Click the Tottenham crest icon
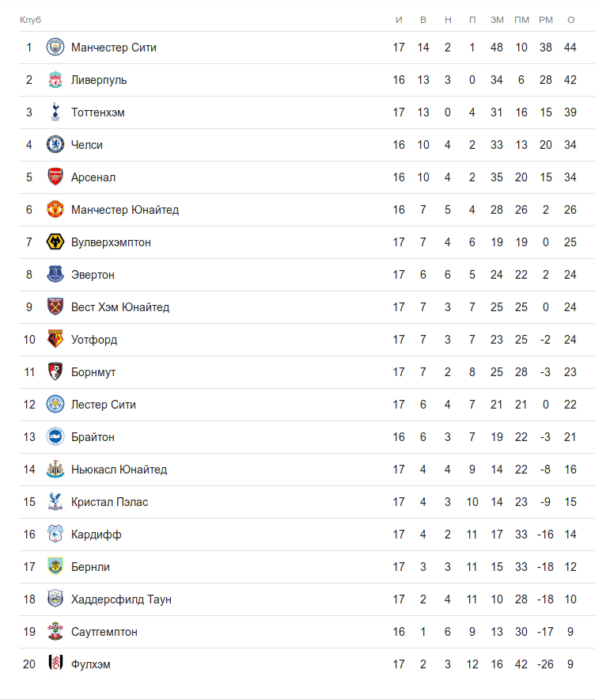595x700 pixels. click(55, 112)
